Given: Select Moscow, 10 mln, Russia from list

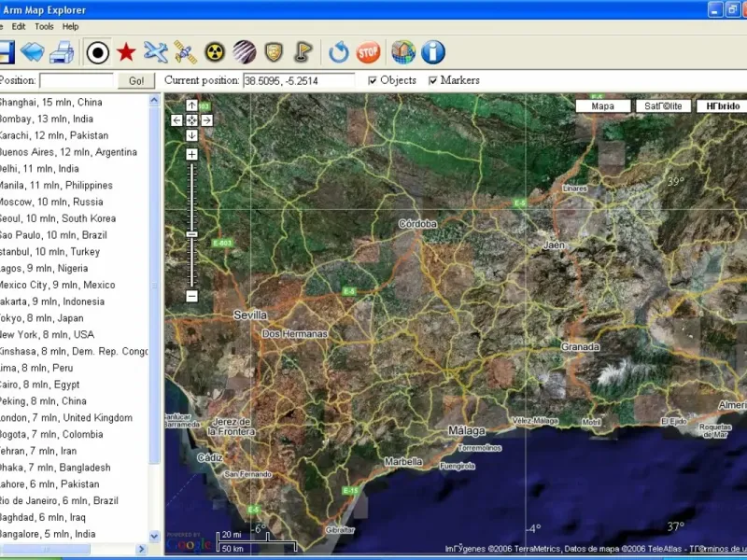Looking at the screenshot, I should (51, 202).
